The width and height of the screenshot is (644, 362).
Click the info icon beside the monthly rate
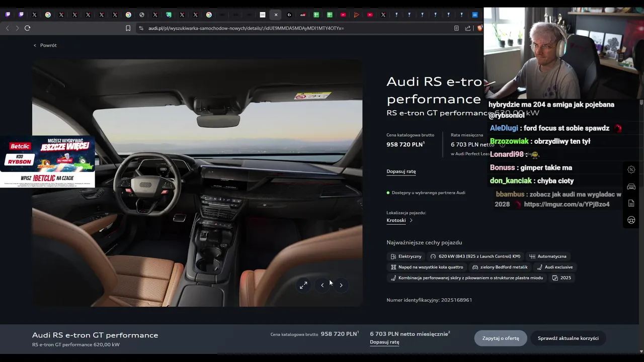(502, 145)
